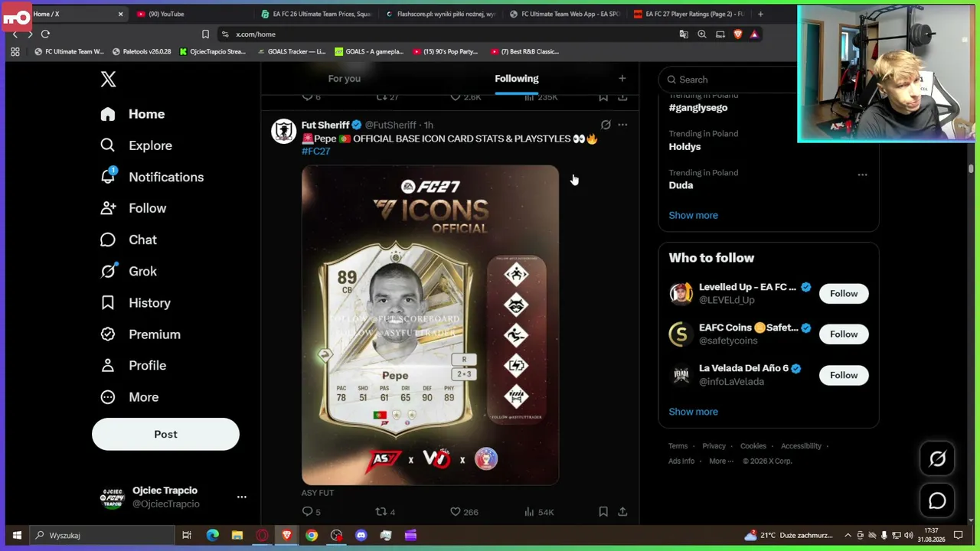This screenshot has width=980, height=551.
Task: Open the Windows Start menu
Action: [17, 536]
